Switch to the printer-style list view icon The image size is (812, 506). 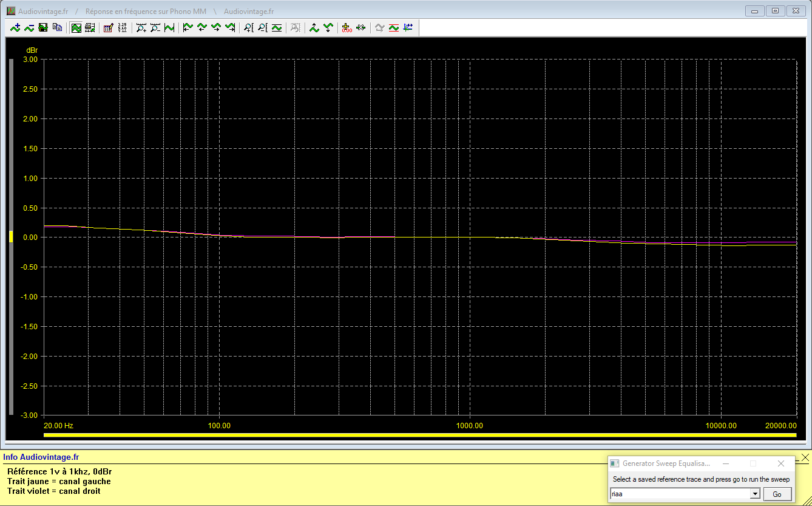[90, 27]
